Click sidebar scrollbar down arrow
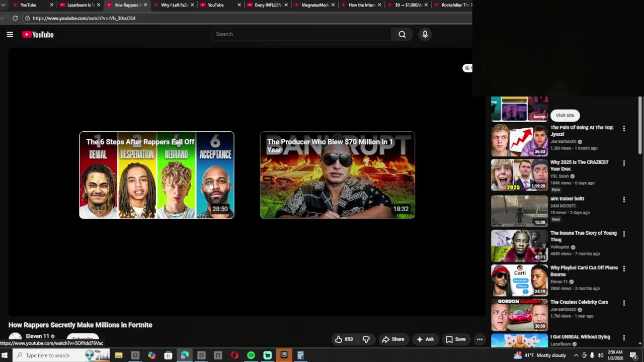This screenshot has height=362, width=644. coord(640,344)
